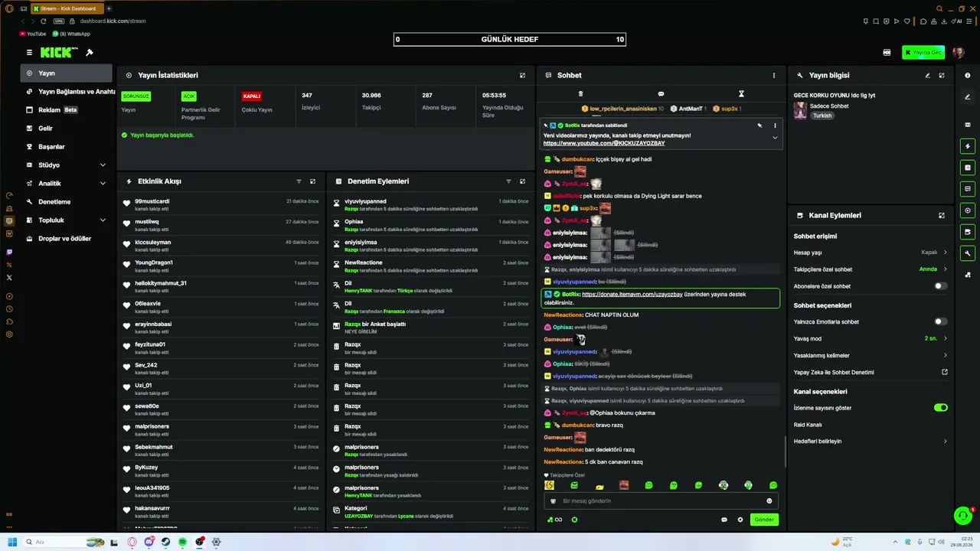Open the support headset chat bubble

963,516
